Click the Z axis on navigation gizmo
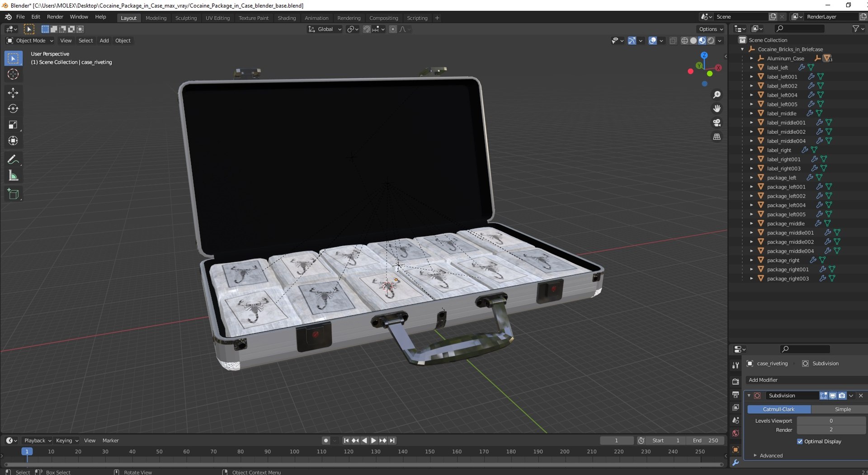Image resolution: width=868 pixels, height=475 pixels. point(704,55)
